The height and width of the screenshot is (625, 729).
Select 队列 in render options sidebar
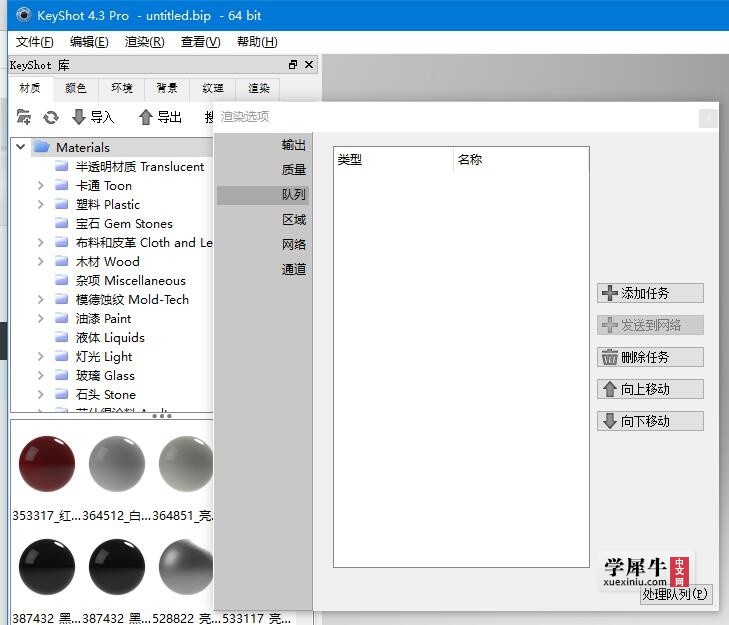(x=263, y=195)
